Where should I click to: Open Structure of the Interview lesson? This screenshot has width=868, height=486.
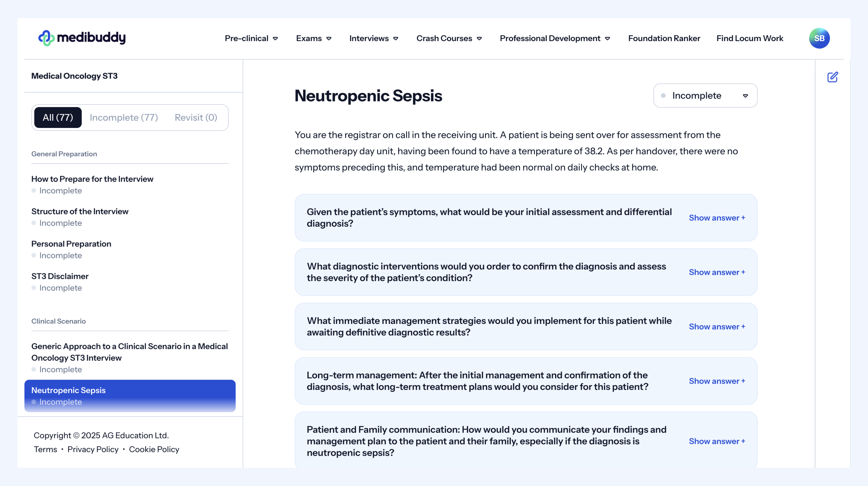pyautogui.click(x=80, y=211)
